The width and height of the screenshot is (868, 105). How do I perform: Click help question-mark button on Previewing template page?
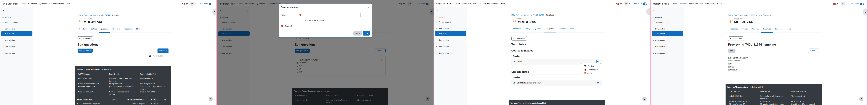click(861, 99)
